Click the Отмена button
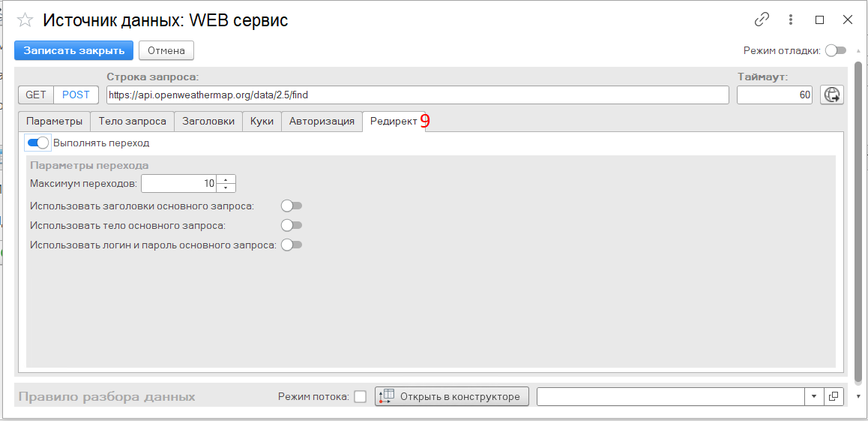Screen dimensions: 868x421 tap(166, 50)
